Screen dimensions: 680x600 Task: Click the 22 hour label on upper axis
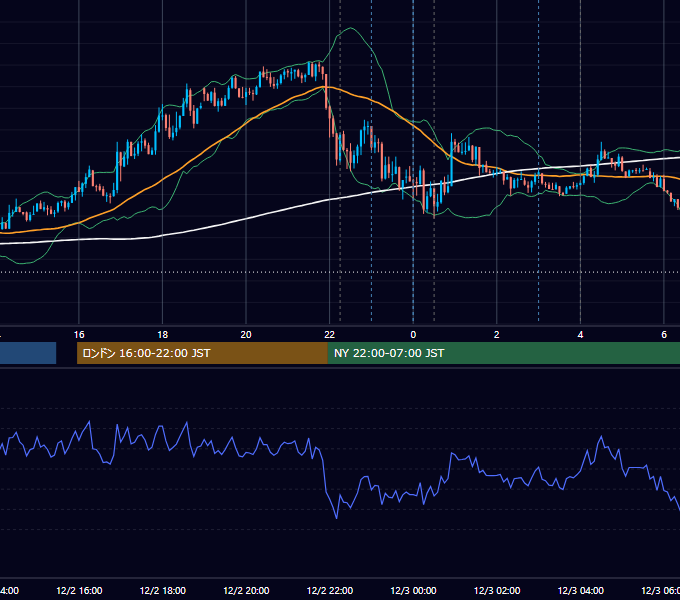(330, 335)
